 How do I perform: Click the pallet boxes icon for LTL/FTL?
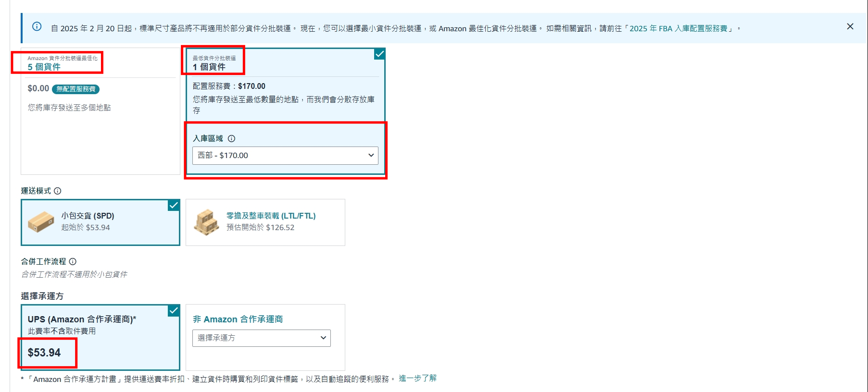(x=206, y=222)
